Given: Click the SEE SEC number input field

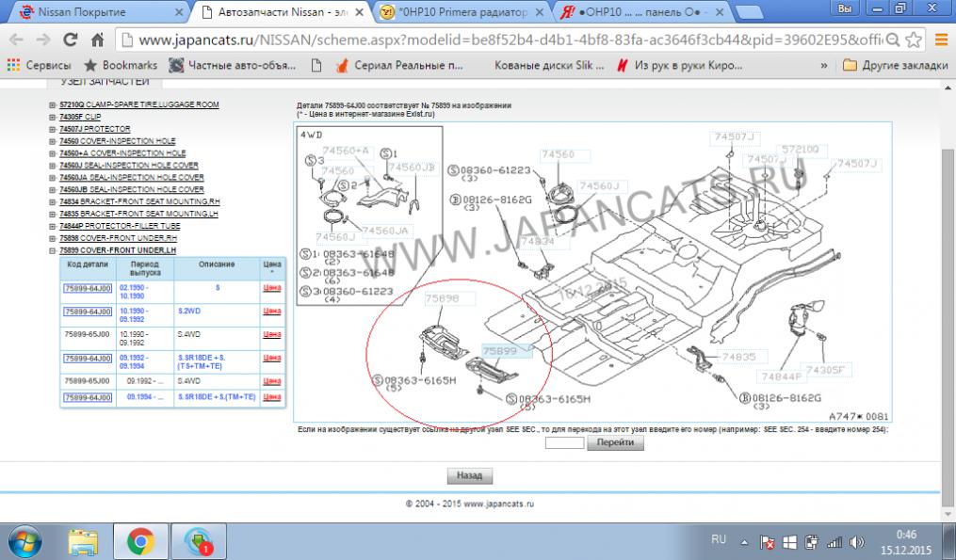Looking at the screenshot, I should pos(564,443).
